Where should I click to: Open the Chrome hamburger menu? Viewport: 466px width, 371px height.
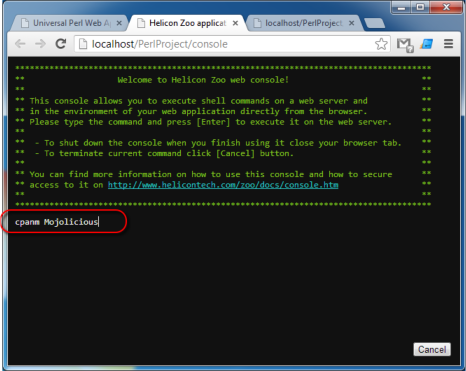tap(448, 44)
